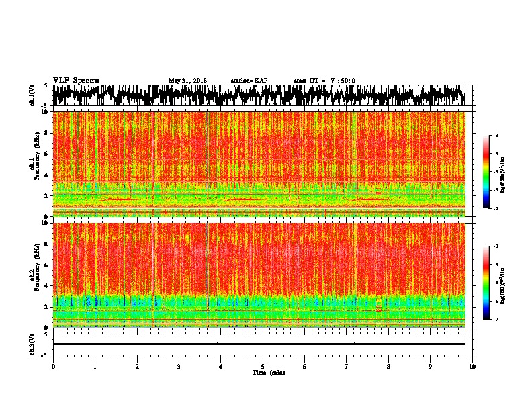Click the "4" time axis tick label

point(221,367)
